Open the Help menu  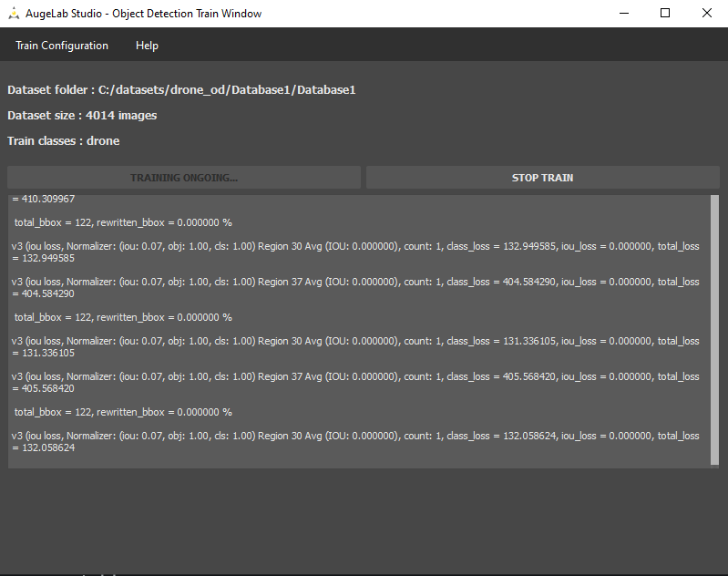click(x=147, y=46)
